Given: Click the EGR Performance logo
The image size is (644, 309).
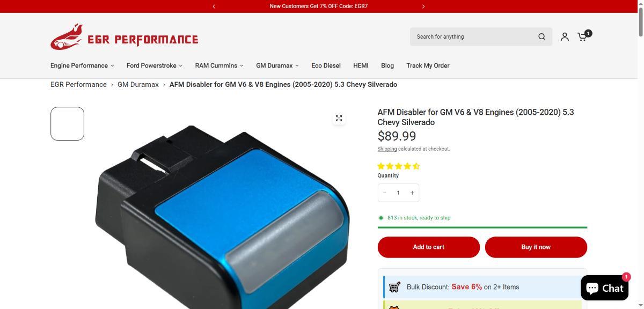Looking at the screenshot, I should [x=125, y=37].
